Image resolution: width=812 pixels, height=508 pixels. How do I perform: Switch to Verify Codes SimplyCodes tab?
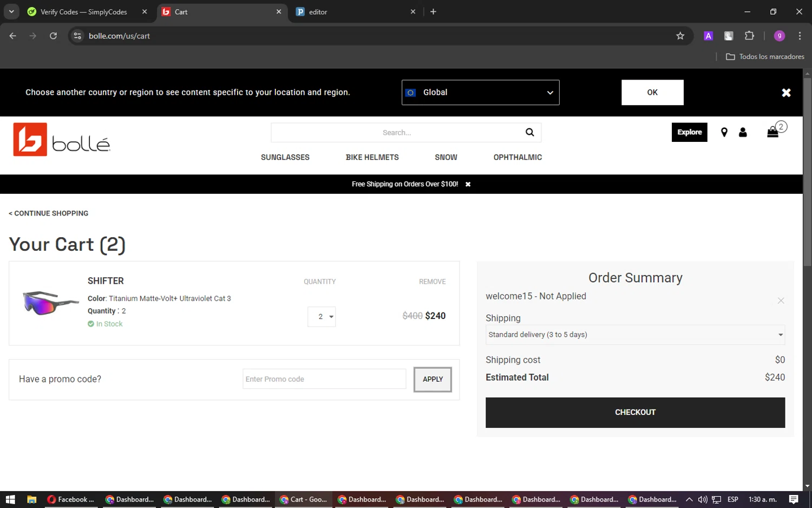84,12
